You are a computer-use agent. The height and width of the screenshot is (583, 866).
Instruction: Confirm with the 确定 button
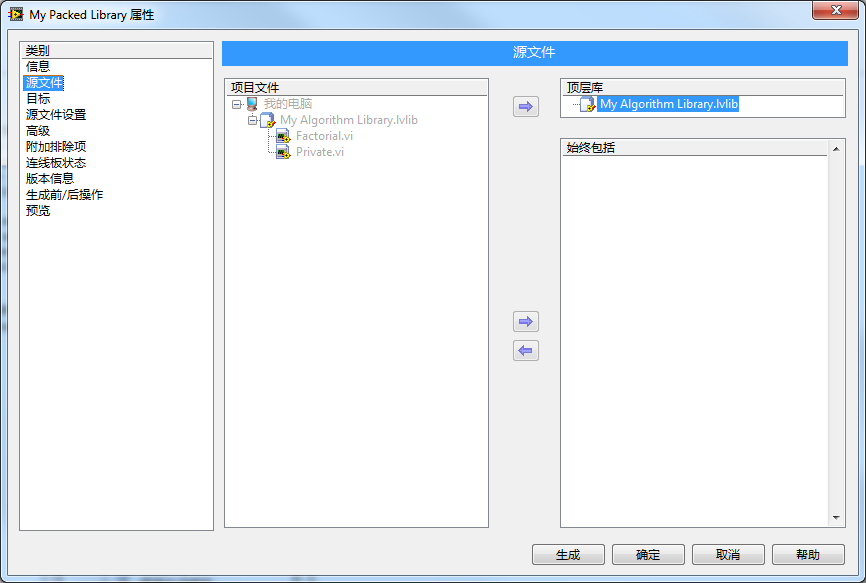(648, 555)
